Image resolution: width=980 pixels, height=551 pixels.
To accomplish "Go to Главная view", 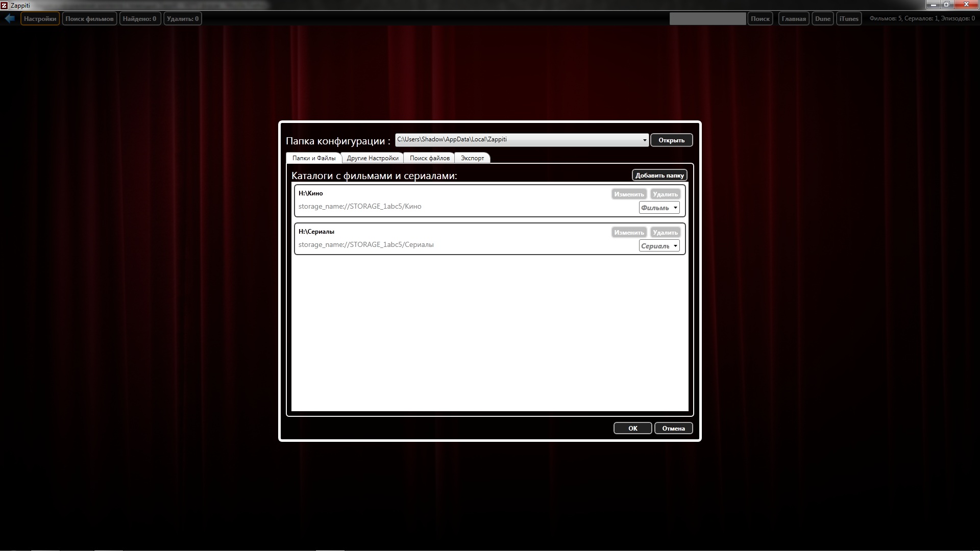I will (793, 19).
